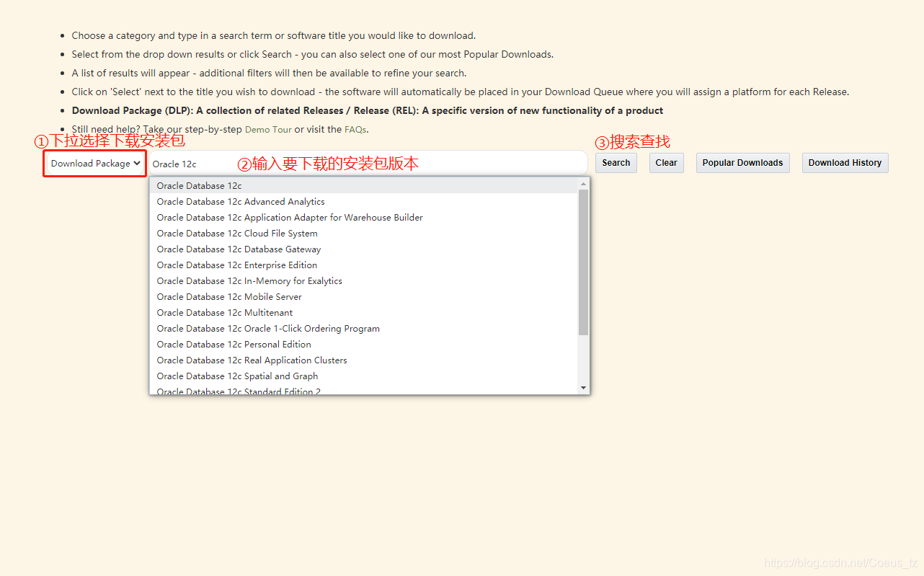Choose Oracle Database 12c Advanced Analytics
Image resolution: width=924 pixels, height=576 pixels.
click(364, 202)
